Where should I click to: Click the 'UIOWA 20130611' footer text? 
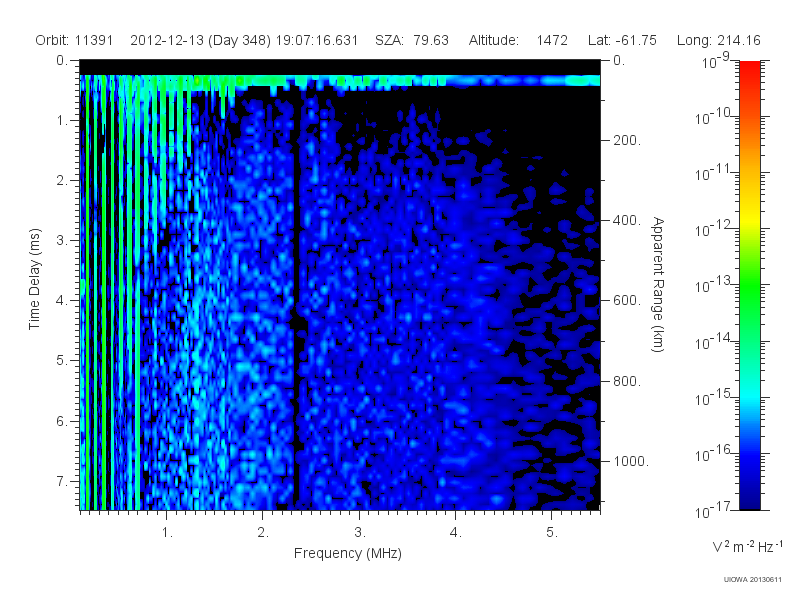pyautogui.click(x=753, y=580)
